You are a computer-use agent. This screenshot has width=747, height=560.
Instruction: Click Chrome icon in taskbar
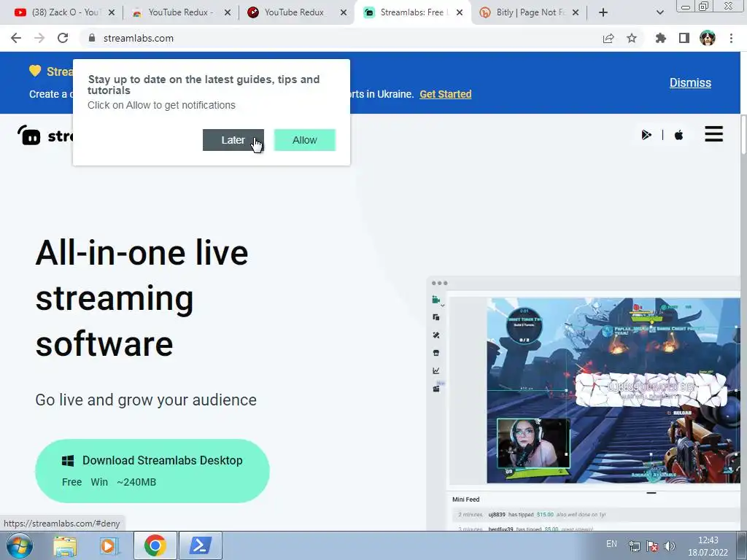[155, 545]
